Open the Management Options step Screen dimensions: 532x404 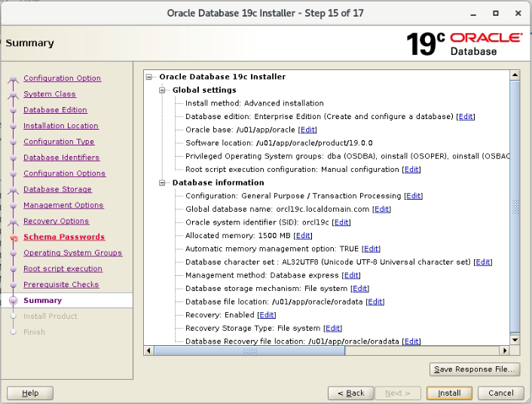pos(63,205)
